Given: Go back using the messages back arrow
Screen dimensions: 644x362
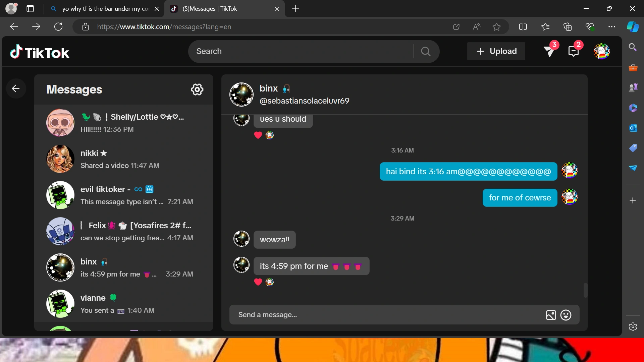Looking at the screenshot, I should click(x=16, y=88).
